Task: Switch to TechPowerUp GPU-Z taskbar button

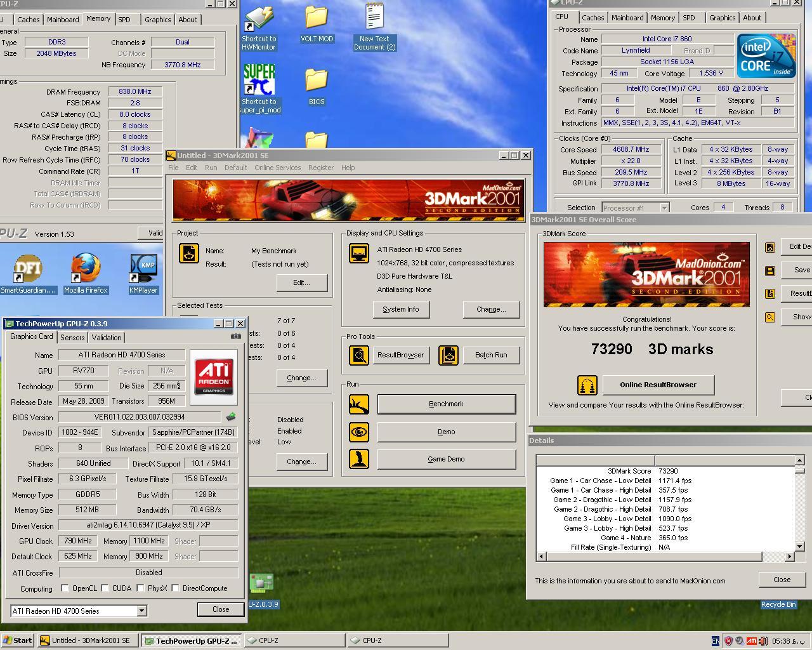Action: pyautogui.click(x=192, y=640)
